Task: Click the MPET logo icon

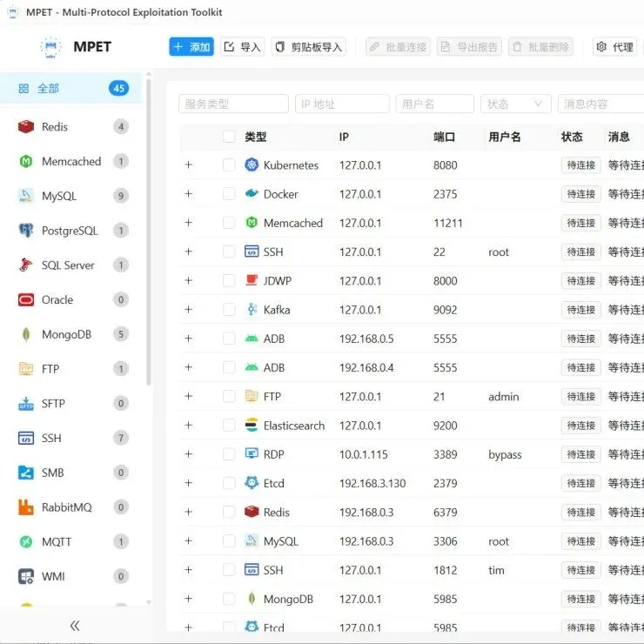Action: pyautogui.click(x=50, y=47)
